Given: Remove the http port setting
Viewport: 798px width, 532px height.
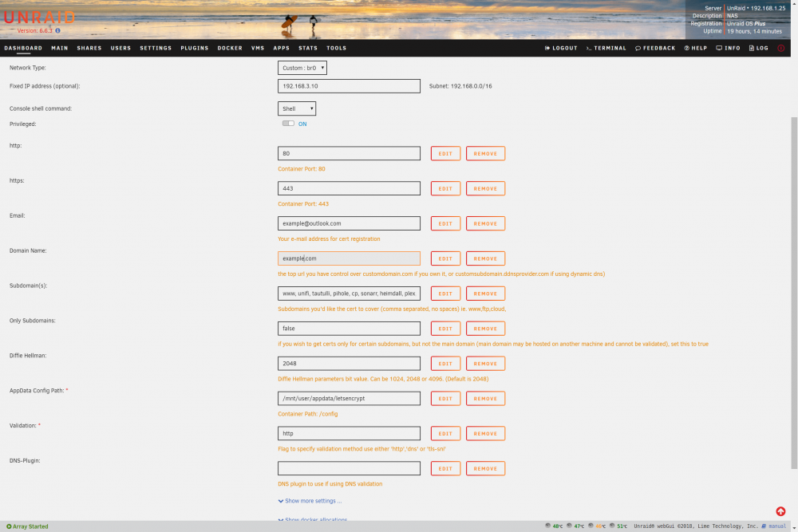Looking at the screenshot, I should click(x=485, y=154).
